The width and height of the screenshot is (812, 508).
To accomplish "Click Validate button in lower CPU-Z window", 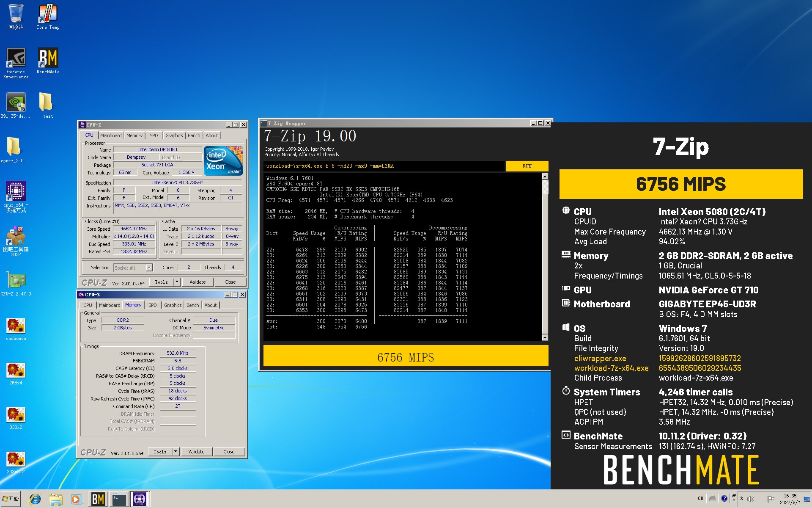I will pyautogui.click(x=196, y=452).
